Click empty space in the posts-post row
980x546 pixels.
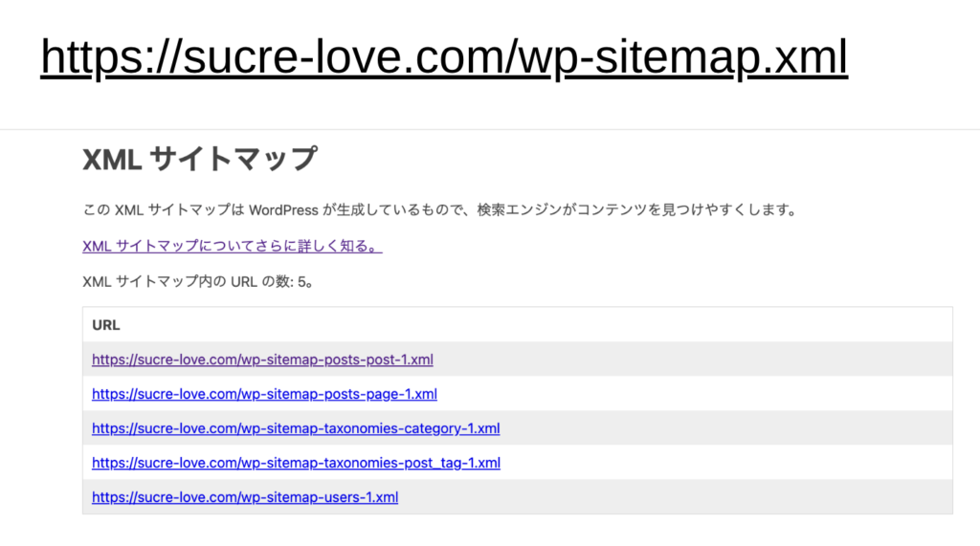689,360
